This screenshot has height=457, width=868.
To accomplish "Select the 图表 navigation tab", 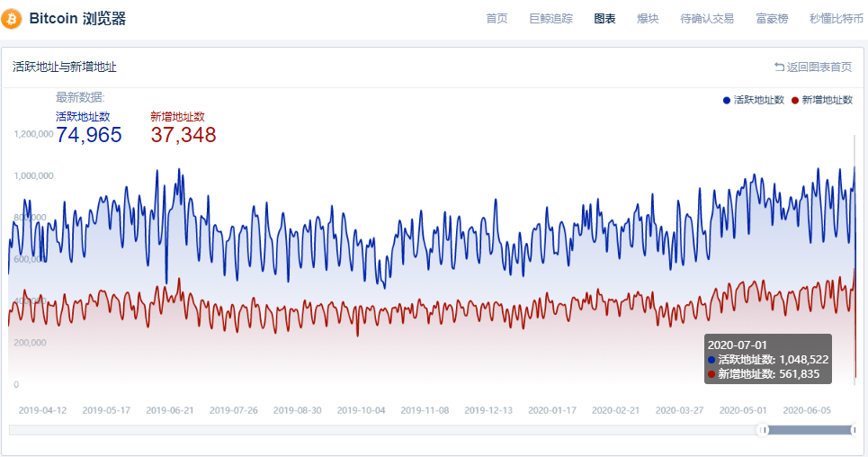I will click(x=604, y=19).
